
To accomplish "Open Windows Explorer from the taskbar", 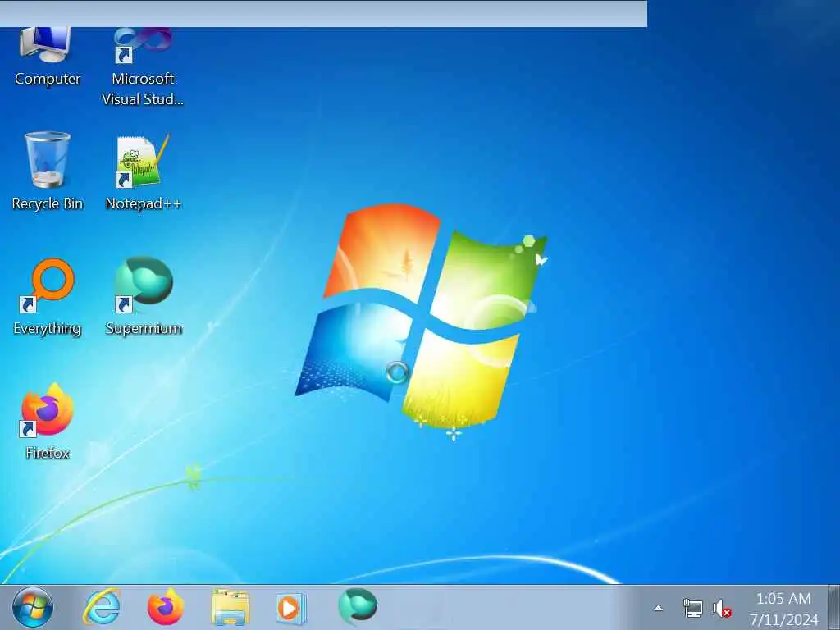I will [230, 608].
